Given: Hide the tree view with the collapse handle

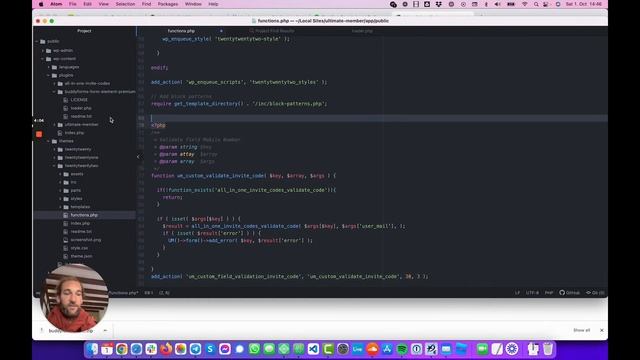Looking at the screenshot, I should click(x=138, y=157).
